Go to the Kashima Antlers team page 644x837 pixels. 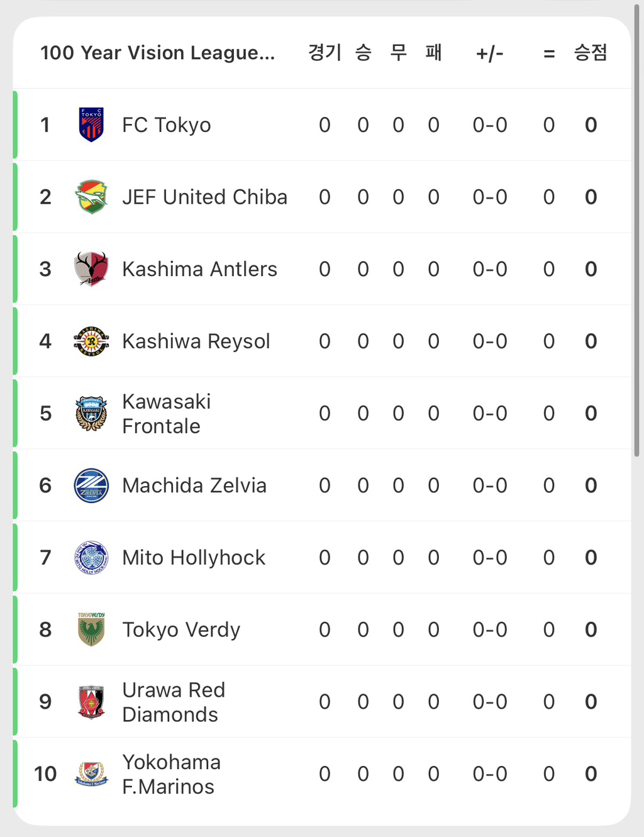click(x=199, y=269)
